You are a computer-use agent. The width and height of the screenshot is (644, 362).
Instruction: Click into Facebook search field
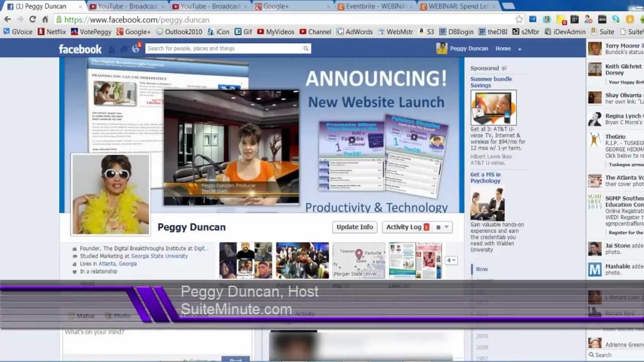coord(224,49)
